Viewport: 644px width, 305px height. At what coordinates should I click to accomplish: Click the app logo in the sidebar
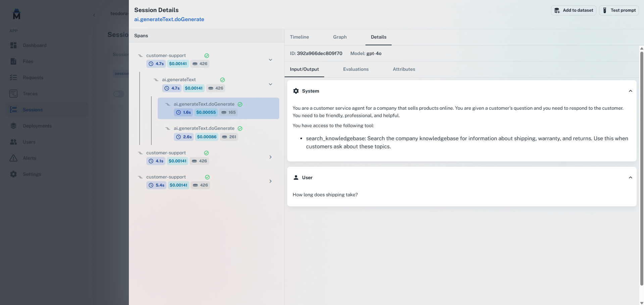(16, 14)
